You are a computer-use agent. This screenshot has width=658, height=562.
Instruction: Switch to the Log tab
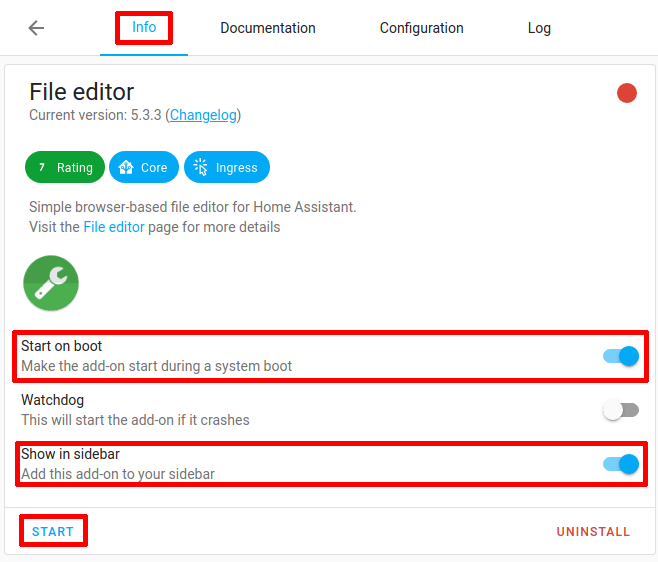[x=539, y=28]
